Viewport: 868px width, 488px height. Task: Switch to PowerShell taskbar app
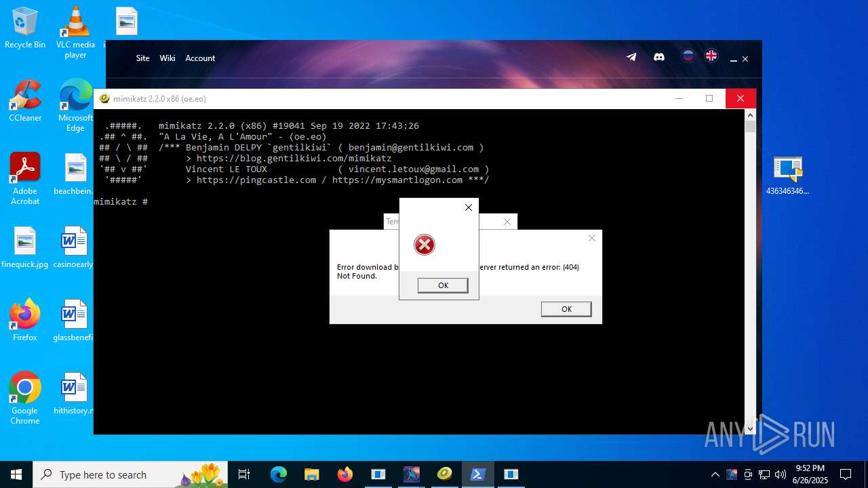tap(478, 474)
